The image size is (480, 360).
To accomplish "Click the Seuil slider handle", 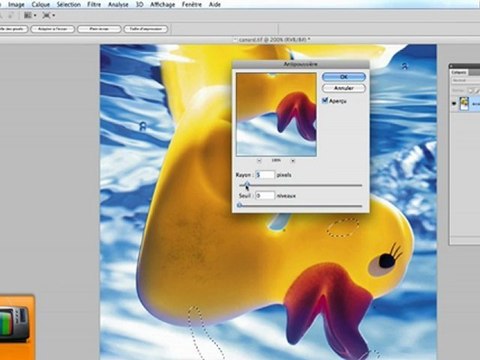I will (x=239, y=205).
